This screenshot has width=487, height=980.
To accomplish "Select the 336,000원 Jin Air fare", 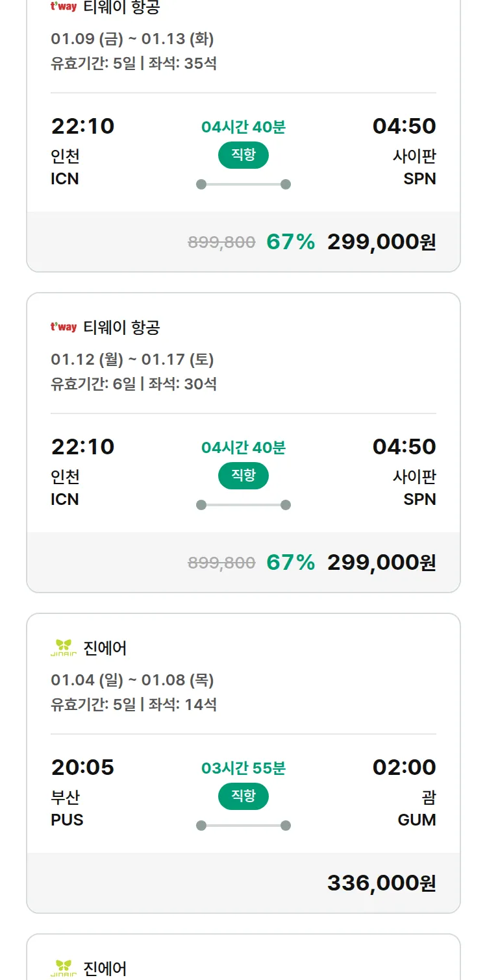I will [381, 883].
